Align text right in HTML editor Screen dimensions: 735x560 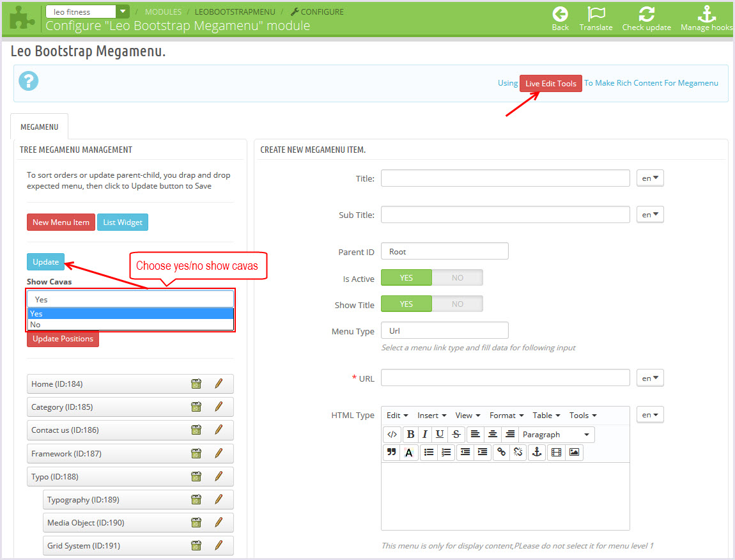tap(510, 434)
